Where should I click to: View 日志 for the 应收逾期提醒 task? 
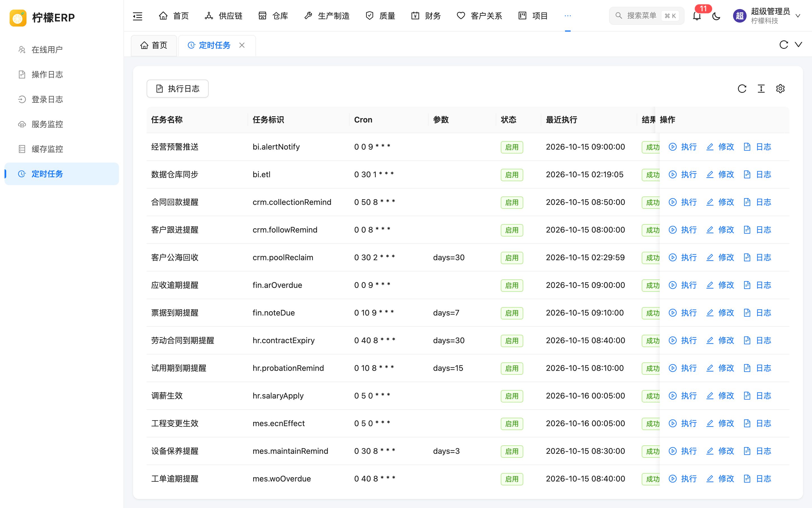pyautogui.click(x=757, y=285)
